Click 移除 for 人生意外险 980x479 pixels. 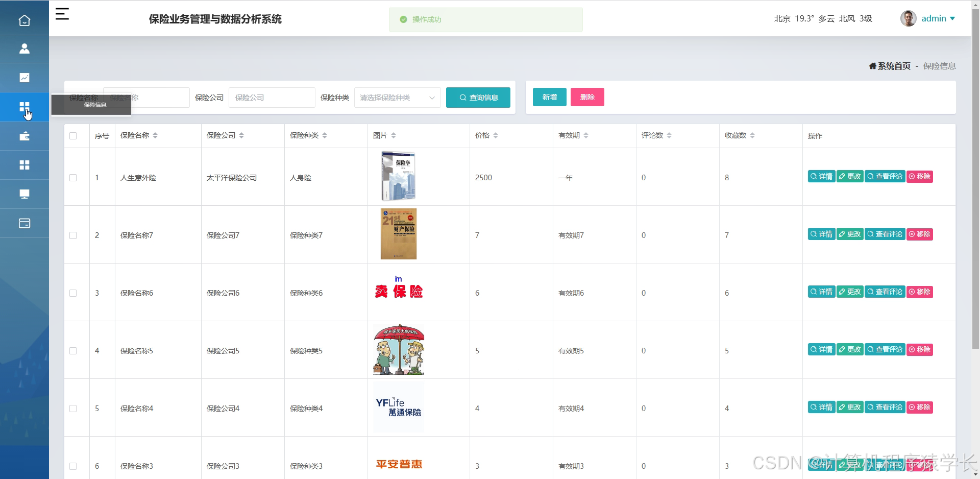pyautogui.click(x=920, y=176)
